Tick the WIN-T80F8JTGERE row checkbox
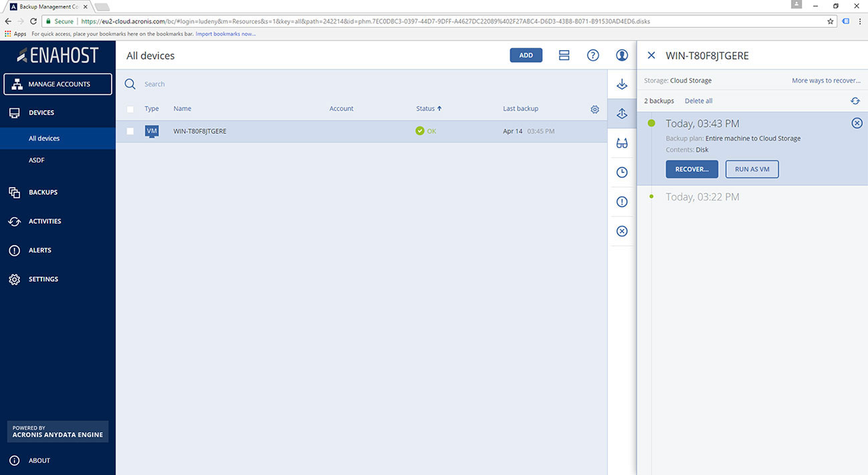 tap(130, 131)
